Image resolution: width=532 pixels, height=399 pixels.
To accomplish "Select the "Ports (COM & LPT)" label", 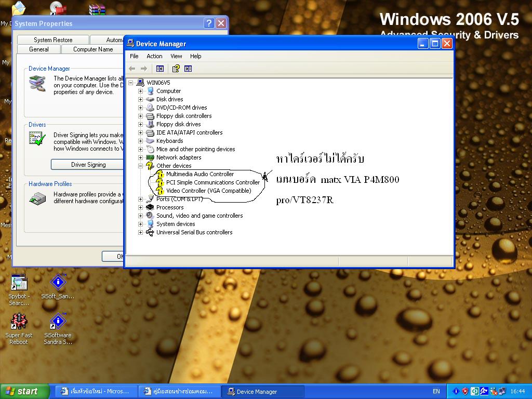I will pos(179,199).
